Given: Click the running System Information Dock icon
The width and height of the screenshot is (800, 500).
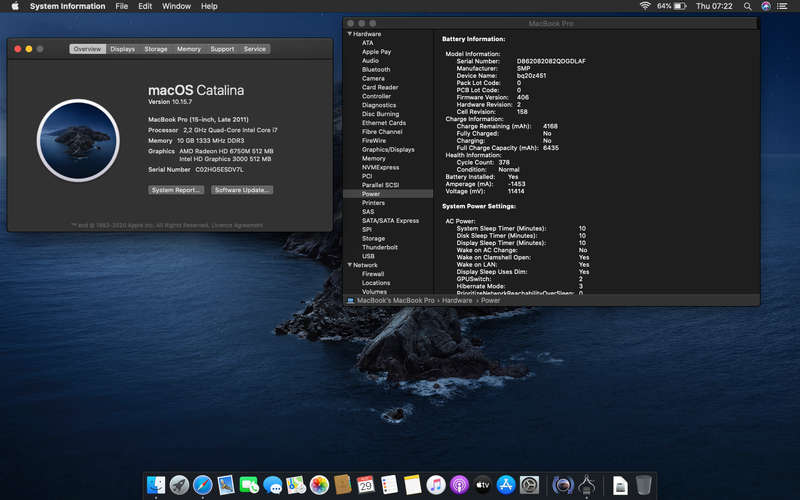Looking at the screenshot, I should tap(587, 485).
